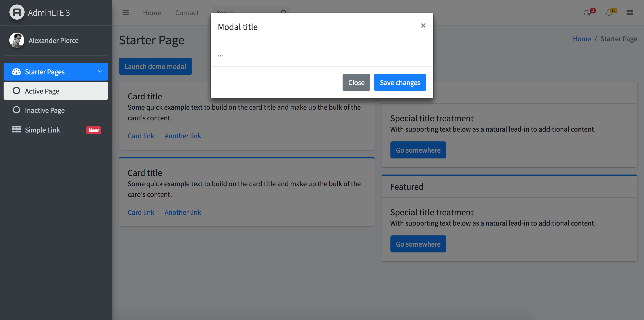644x320 pixels.
Task: Click the AdminLTE 3 logo icon
Action: (17, 12)
